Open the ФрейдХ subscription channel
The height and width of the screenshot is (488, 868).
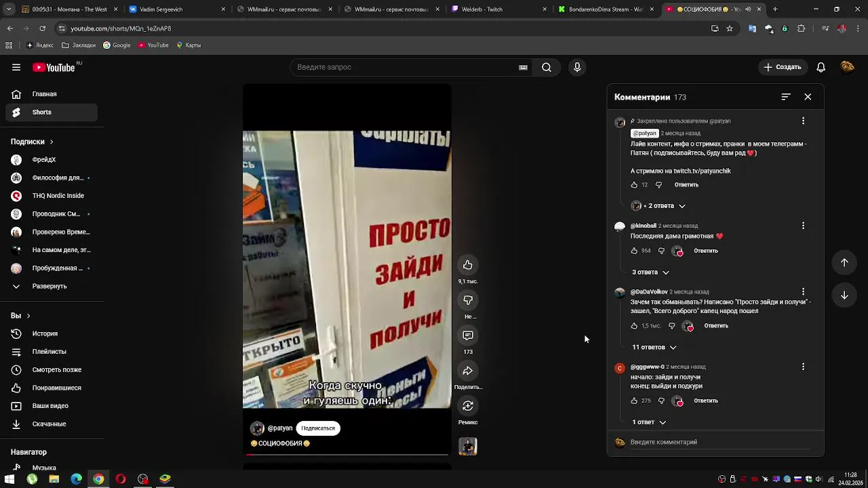tap(52, 160)
